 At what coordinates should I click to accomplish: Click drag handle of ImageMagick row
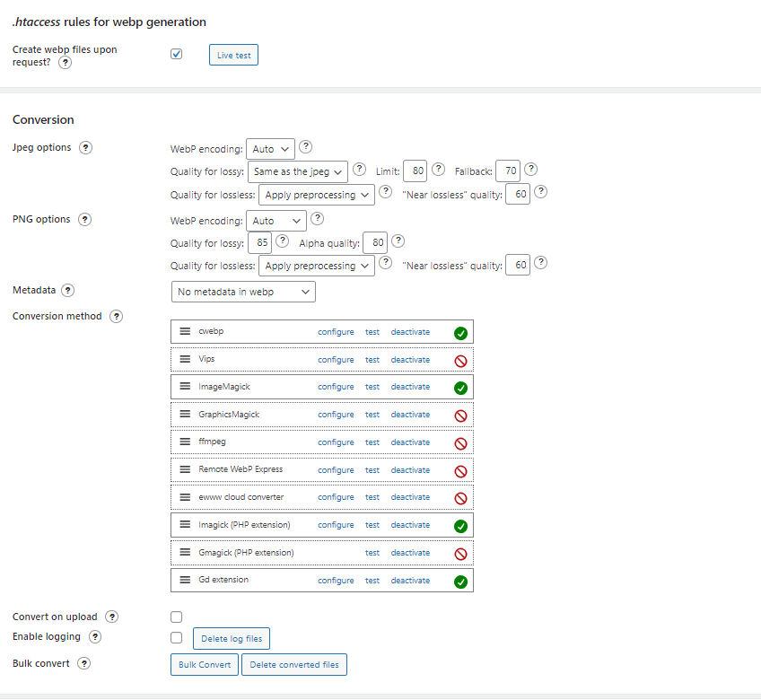point(185,387)
